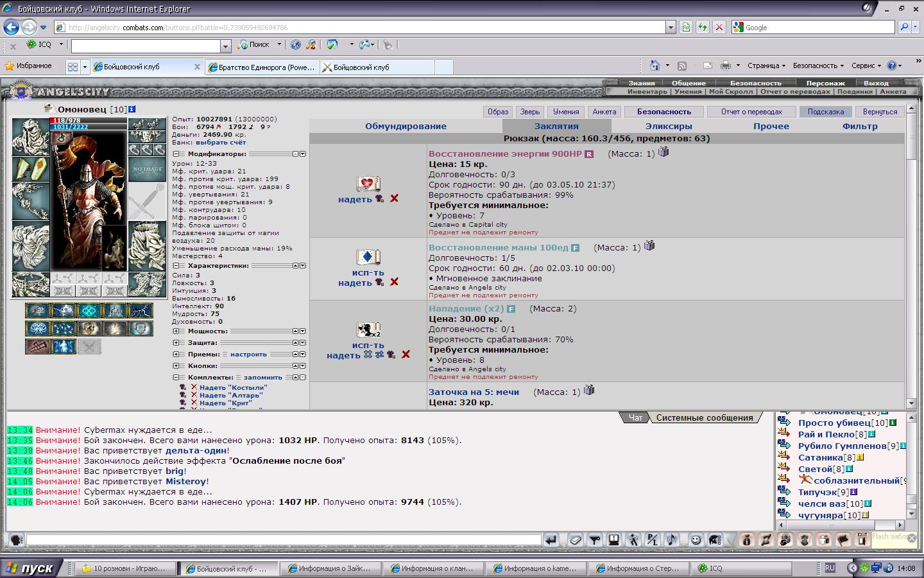The image size is (924, 578).
Task: Click the Восстановление маны 100ед scroll icon
Action: 368,258
